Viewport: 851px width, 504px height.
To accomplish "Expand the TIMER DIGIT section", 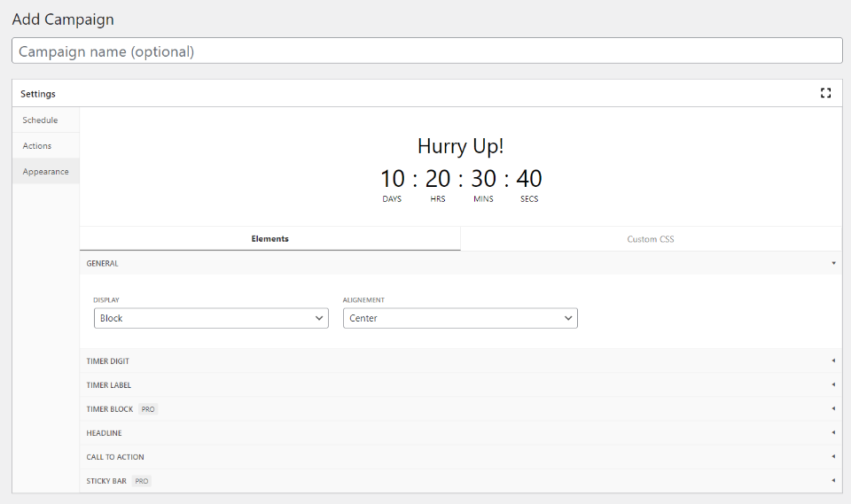I will tap(461, 361).
